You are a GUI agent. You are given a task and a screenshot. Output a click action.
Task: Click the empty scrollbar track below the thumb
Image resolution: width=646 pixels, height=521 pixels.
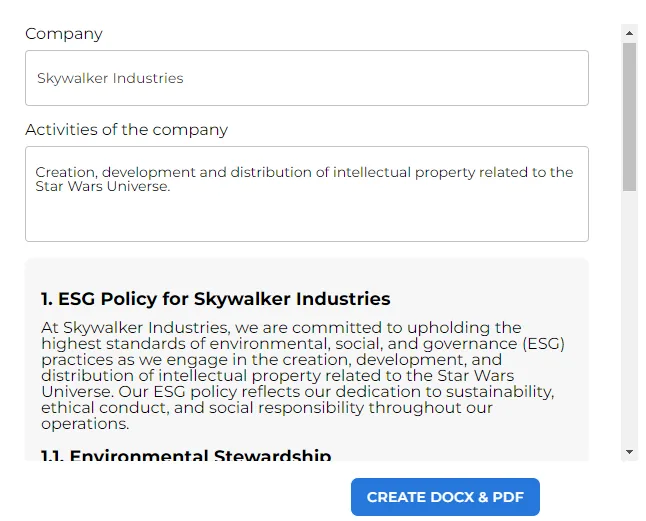coord(629,320)
